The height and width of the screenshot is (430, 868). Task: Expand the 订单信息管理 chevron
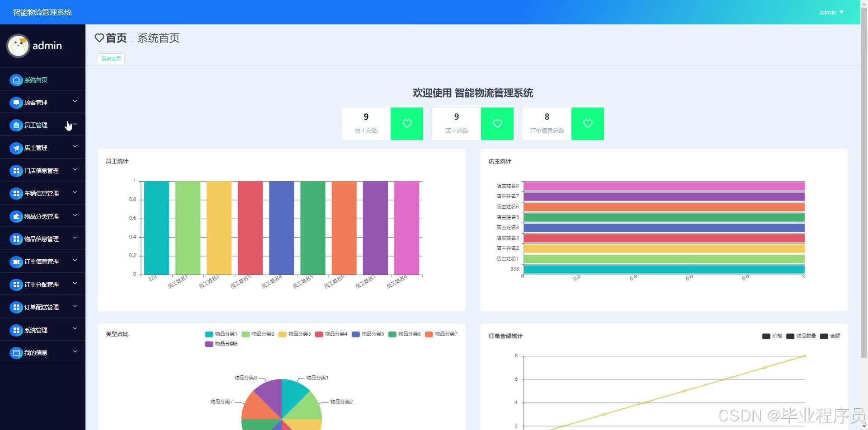[75, 261]
